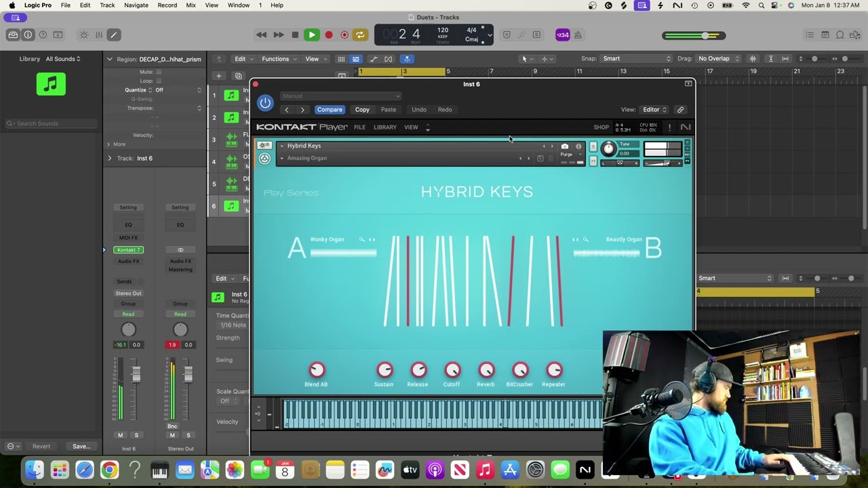The width and height of the screenshot is (868, 488).
Task: Click the Redo button in plug-in header
Action: pyautogui.click(x=445, y=109)
